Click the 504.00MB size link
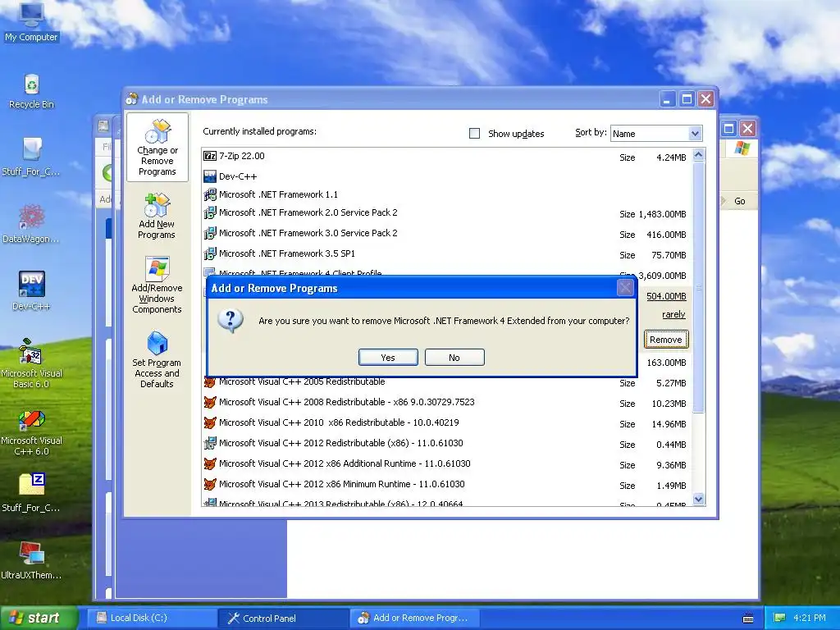 (x=666, y=296)
